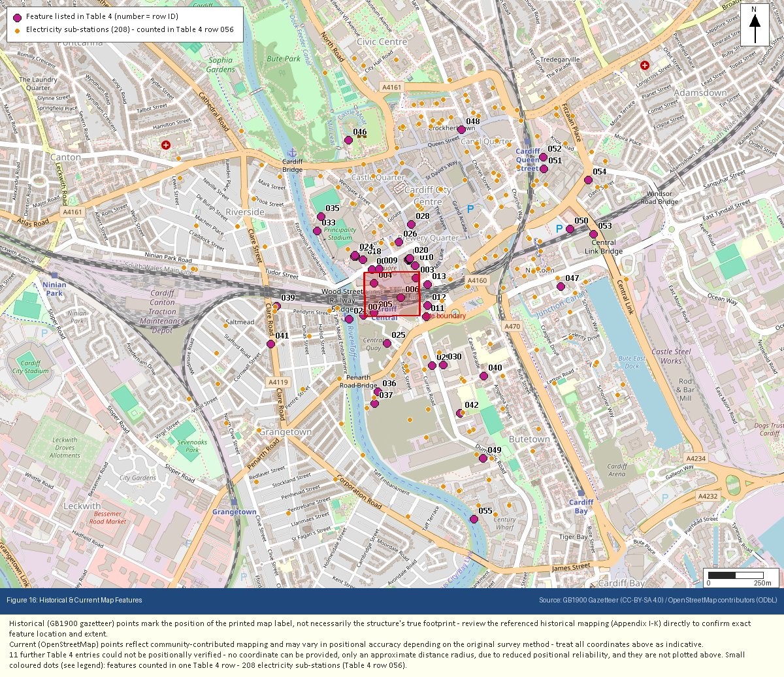Click the A4234 road shield

click(x=696, y=459)
